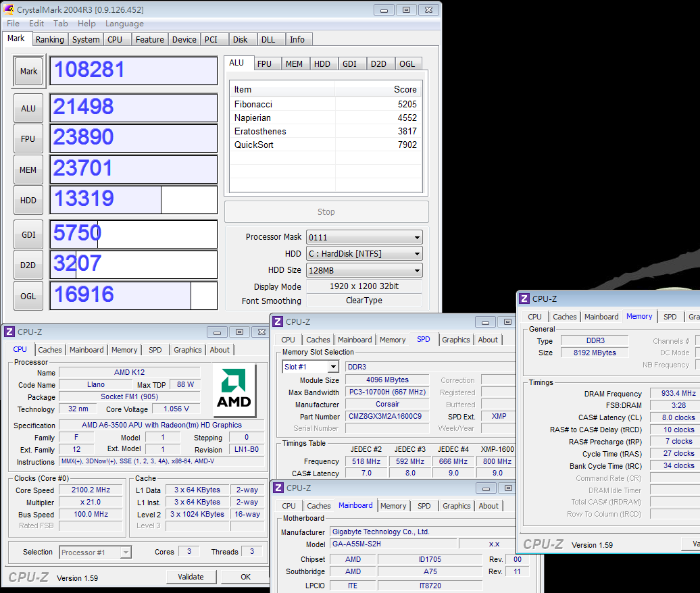
Task: Open SPD tab in CPU-Z Memory window
Action: tap(670, 316)
